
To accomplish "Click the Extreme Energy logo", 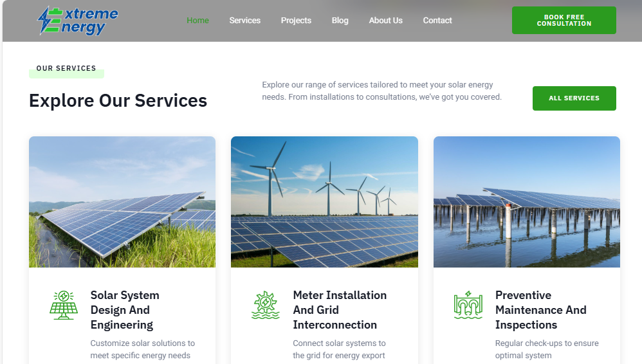I will pos(77,21).
